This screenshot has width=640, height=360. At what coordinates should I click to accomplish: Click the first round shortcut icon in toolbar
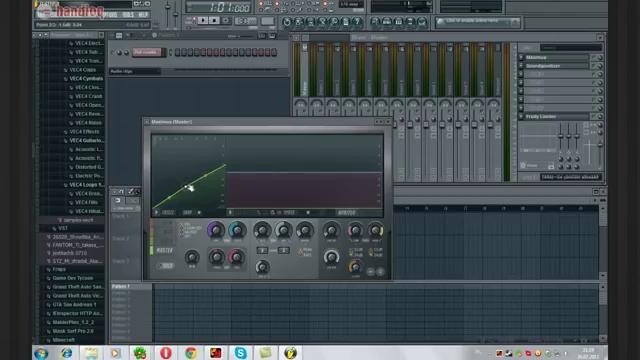287,21
